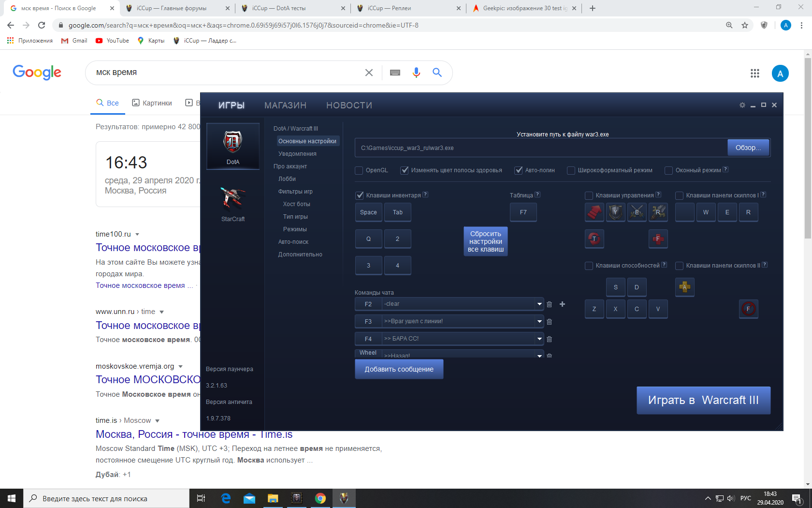Select the StarCraft game icon
The width and height of the screenshot is (812, 508).
233,203
